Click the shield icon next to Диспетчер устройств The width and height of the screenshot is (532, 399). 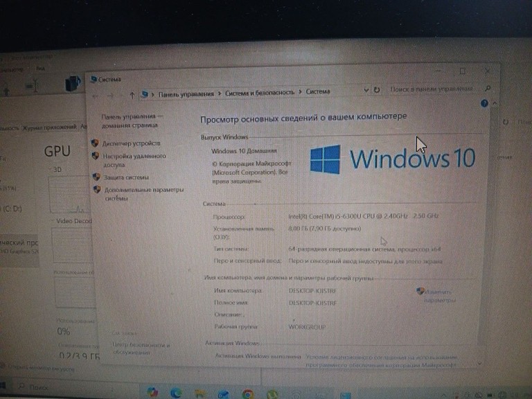[x=95, y=143]
